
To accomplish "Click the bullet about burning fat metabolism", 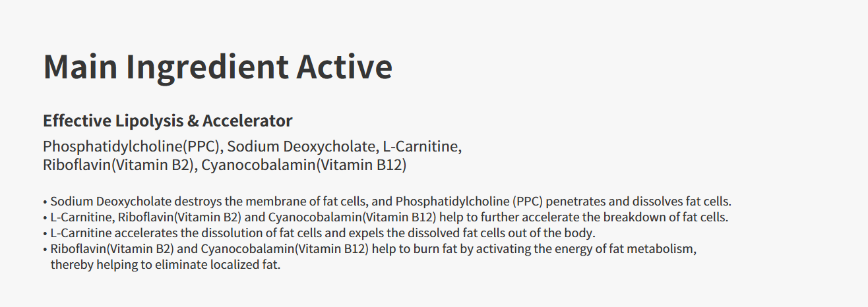I will 370,250.
